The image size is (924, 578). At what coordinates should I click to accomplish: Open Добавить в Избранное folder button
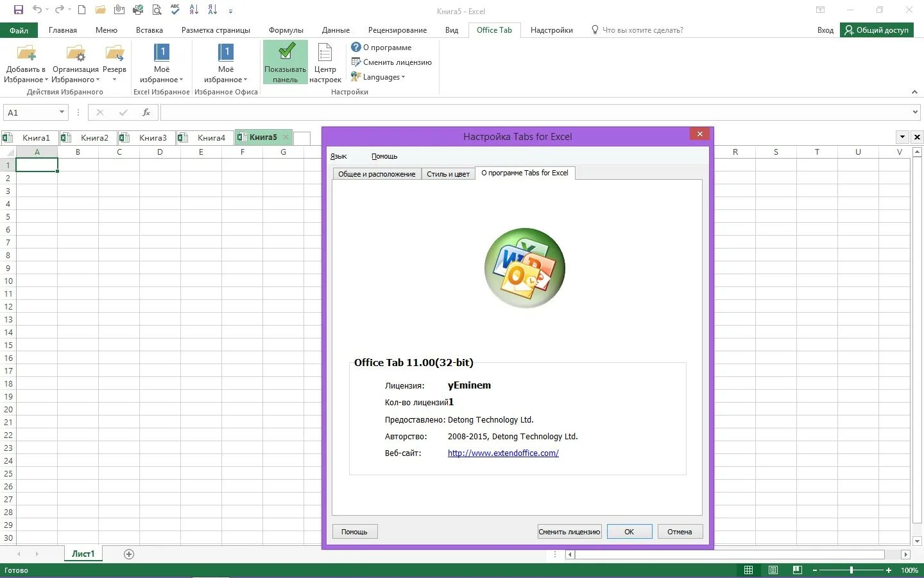coord(26,64)
